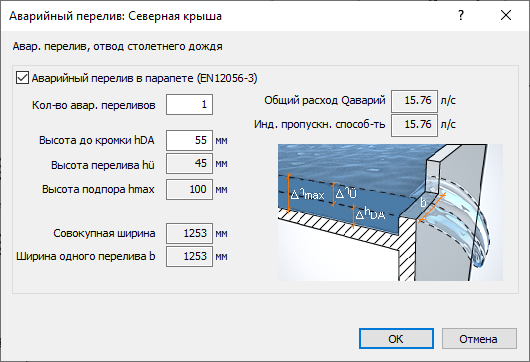
Task: Click the Общий расход Qаварий value field
Action: (414, 101)
